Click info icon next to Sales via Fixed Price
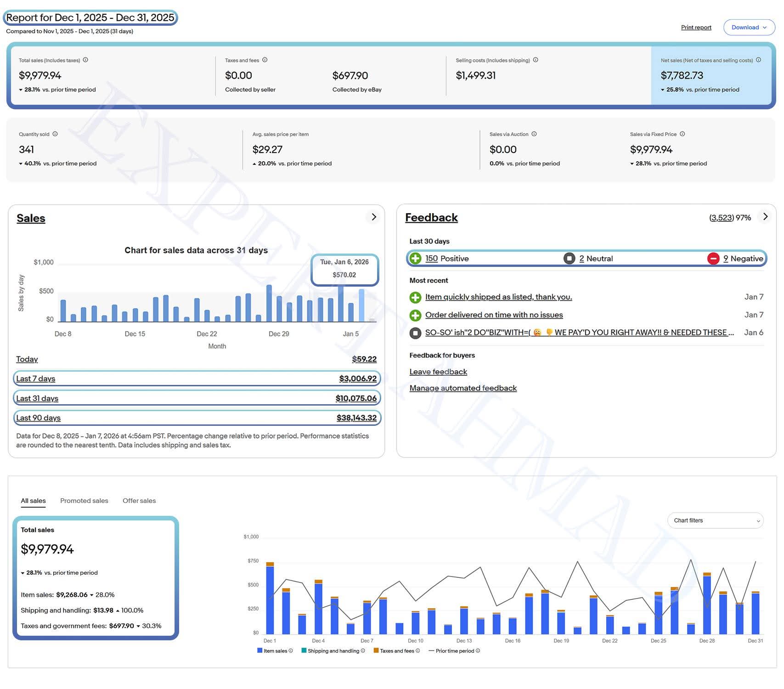This screenshot has height=689, width=784. coord(682,134)
